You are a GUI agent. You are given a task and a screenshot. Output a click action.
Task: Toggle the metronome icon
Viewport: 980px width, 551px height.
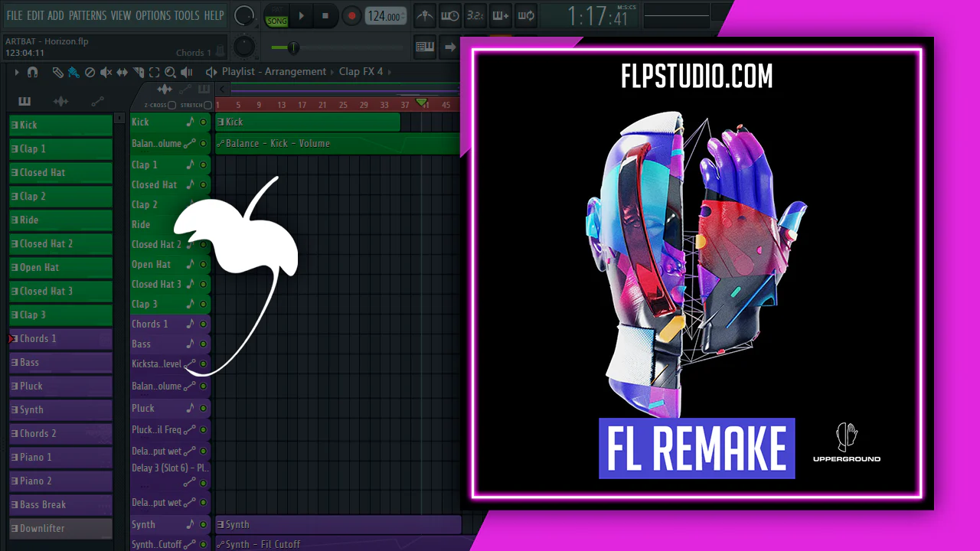pyautogui.click(x=425, y=15)
